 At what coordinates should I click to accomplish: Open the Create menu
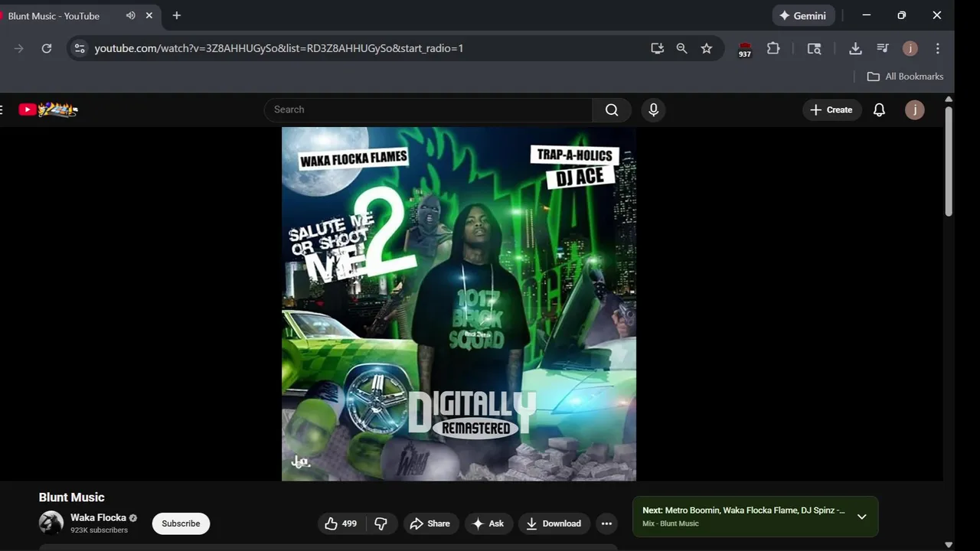pos(831,109)
